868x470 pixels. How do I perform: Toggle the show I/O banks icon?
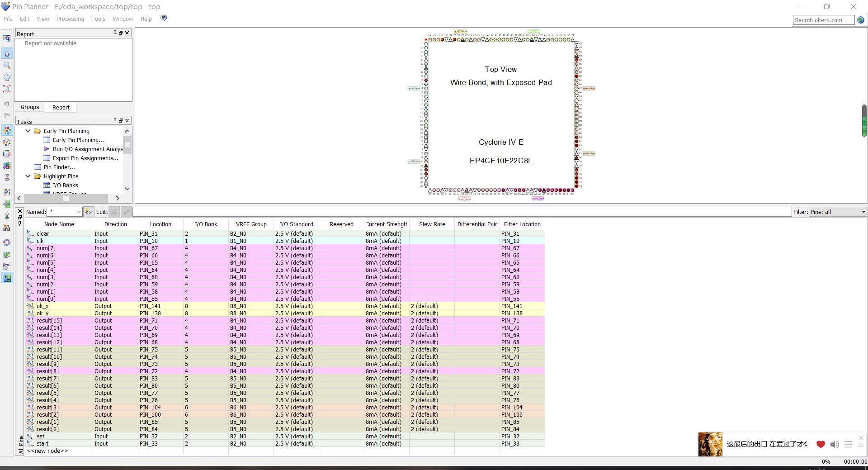click(x=7, y=131)
